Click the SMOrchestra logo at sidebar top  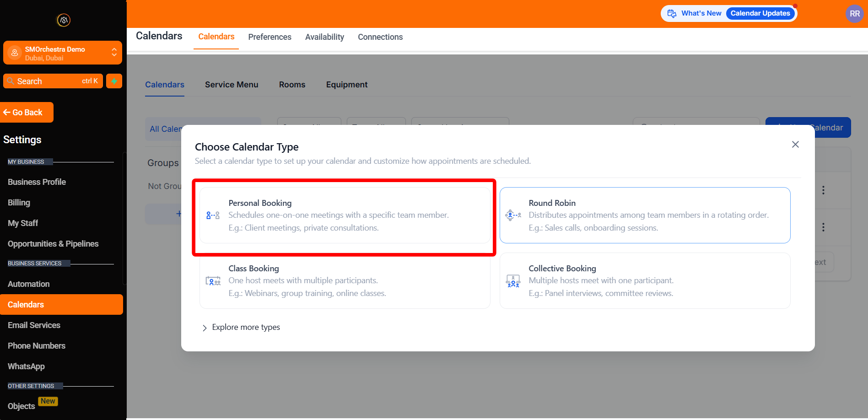pyautogui.click(x=63, y=20)
